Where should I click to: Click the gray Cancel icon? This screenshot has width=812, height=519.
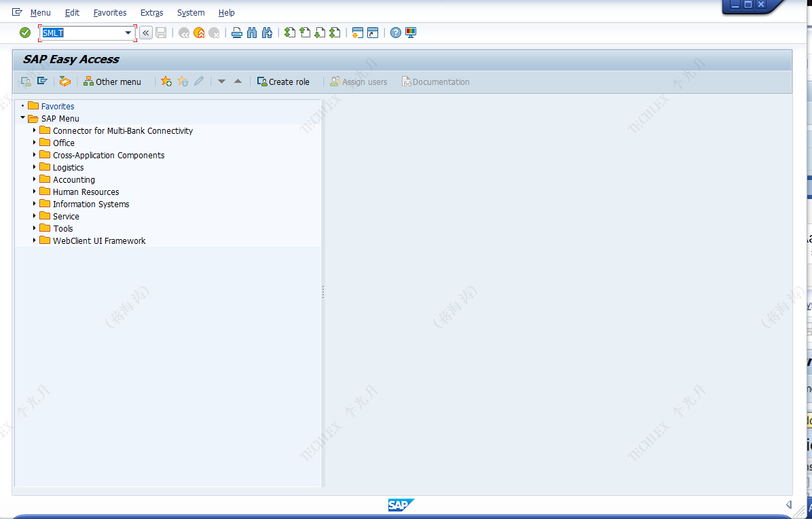pos(214,33)
